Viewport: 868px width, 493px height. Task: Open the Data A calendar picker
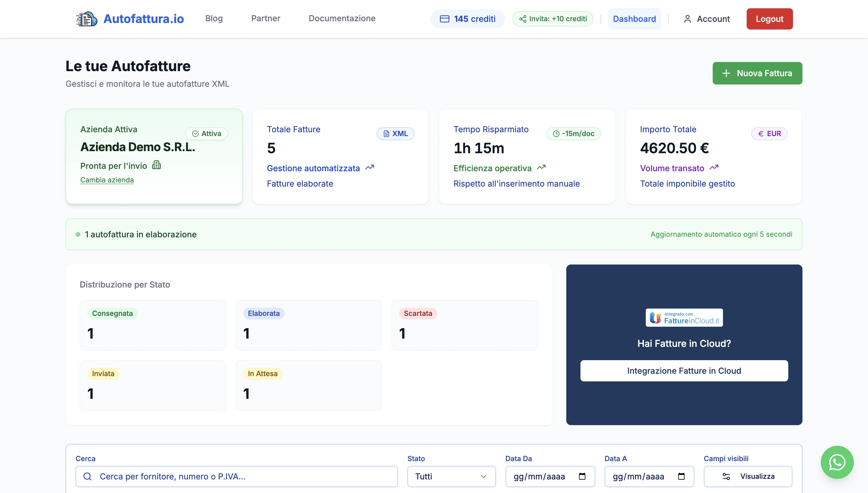[x=682, y=476]
